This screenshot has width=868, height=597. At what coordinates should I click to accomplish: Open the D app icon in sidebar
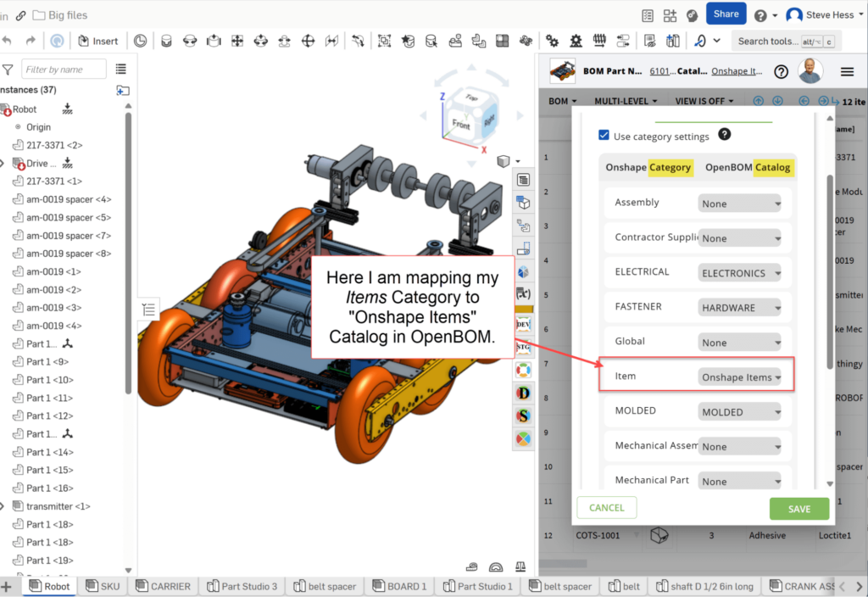(523, 393)
